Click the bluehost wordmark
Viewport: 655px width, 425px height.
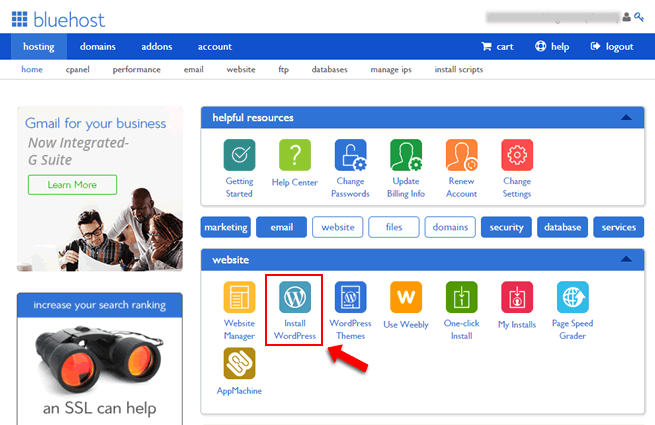(x=69, y=20)
